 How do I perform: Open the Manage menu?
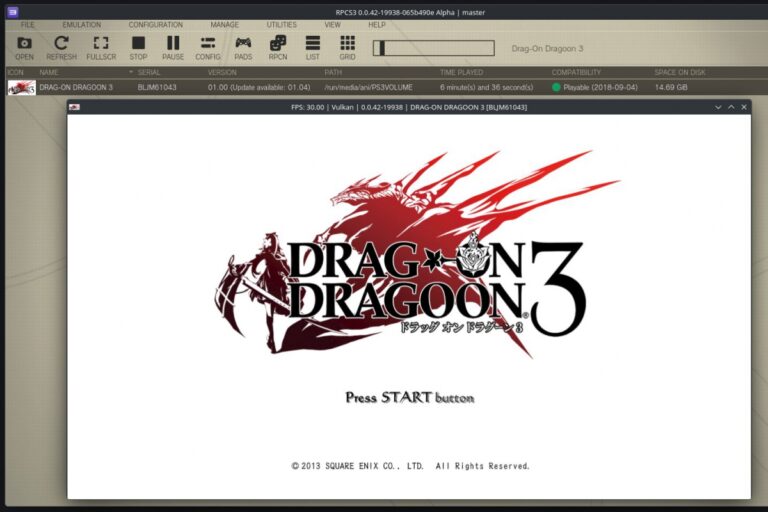pos(224,24)
